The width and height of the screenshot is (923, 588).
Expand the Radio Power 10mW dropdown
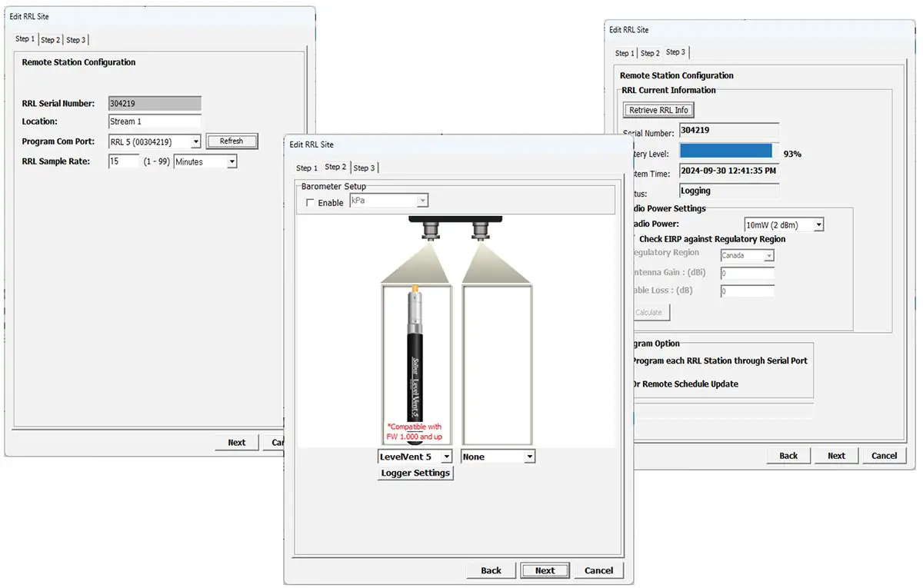[818, 225]
